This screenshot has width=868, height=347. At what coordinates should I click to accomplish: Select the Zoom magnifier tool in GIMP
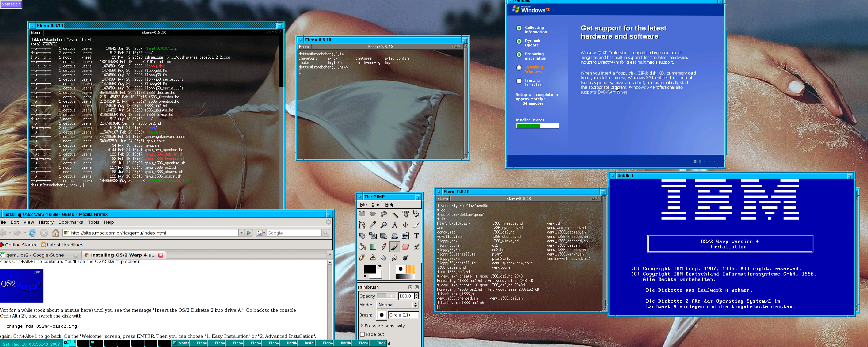tap(384, 225)
